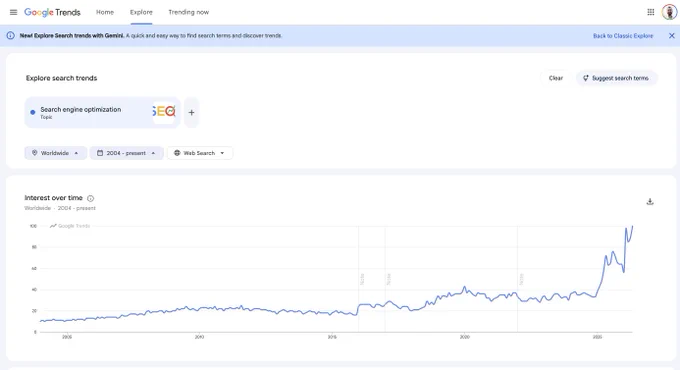The height and width of the screenshot is (370, 680).
Task: Click the Clear button
Action: click(556, 78)
